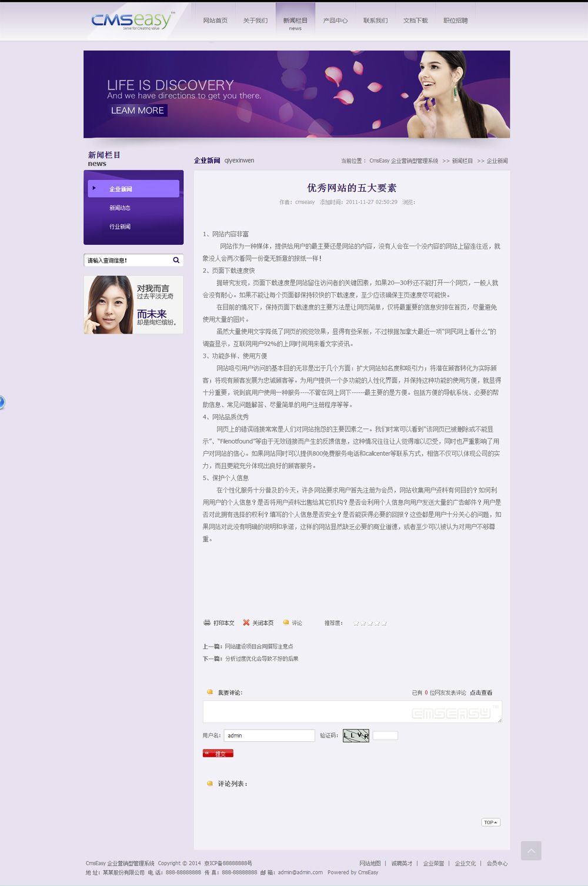Click the search magnifier icon
588x886 pixels.
[176, 260]
